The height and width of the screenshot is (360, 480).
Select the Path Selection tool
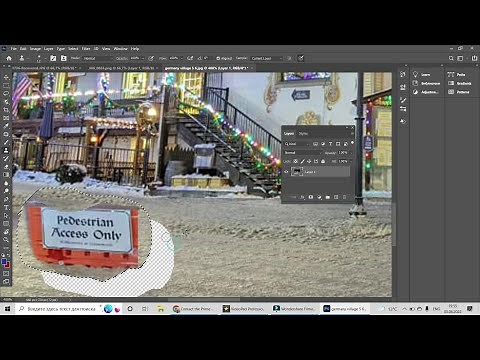(6, 215)
